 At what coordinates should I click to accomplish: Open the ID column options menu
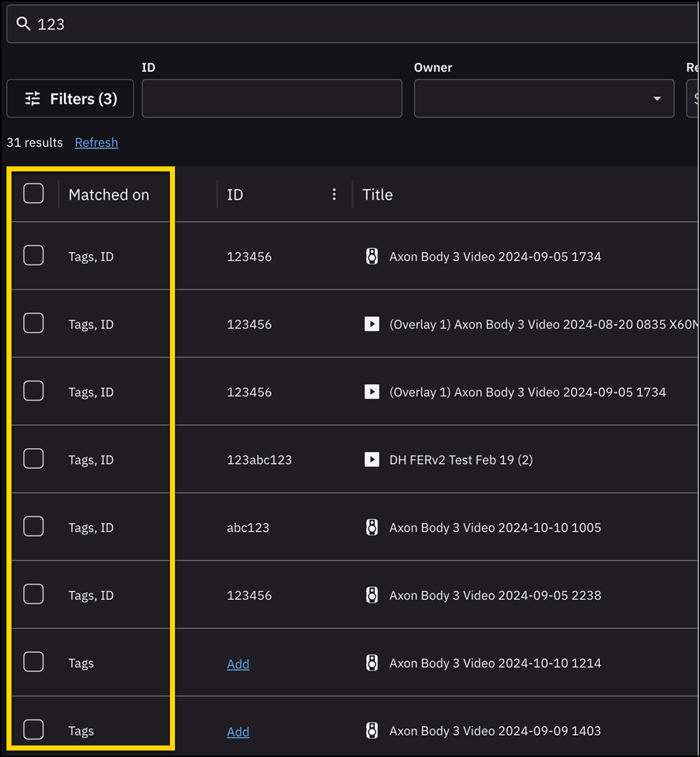pos(333,194)
